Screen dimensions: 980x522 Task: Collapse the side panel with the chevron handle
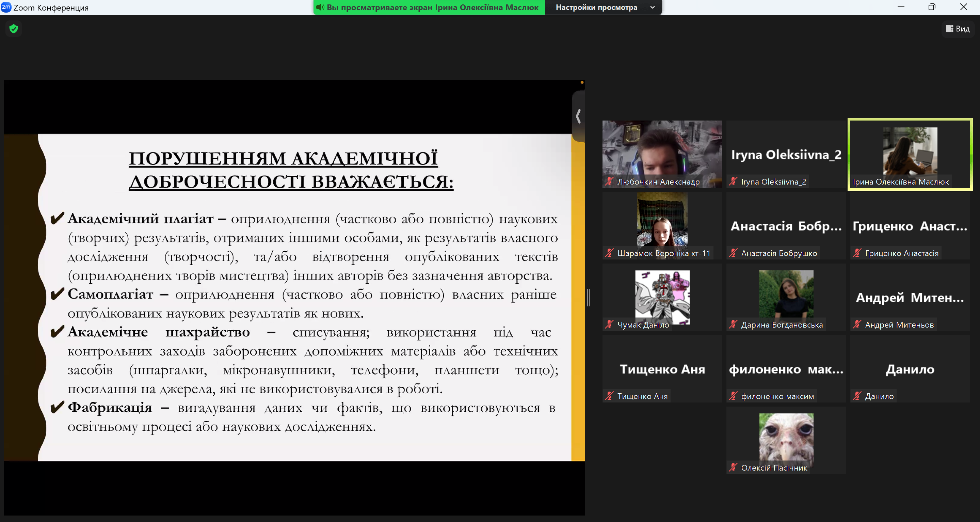(578, 116)
